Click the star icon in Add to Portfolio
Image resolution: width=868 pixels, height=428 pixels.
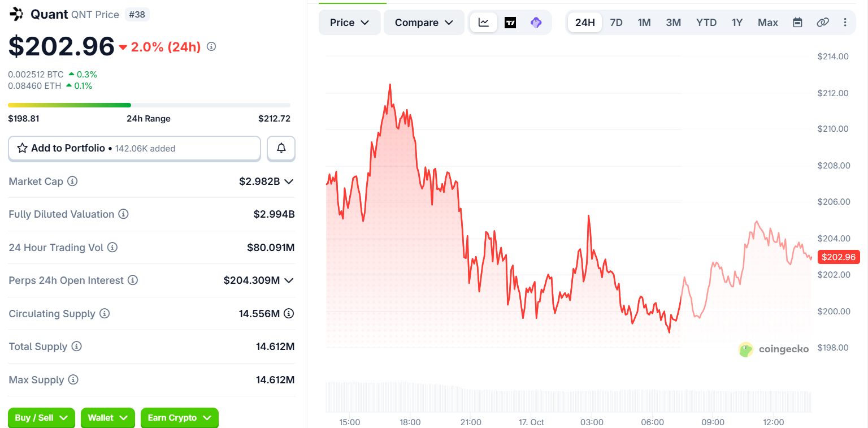pyautogui.click(x=23, y=148)
